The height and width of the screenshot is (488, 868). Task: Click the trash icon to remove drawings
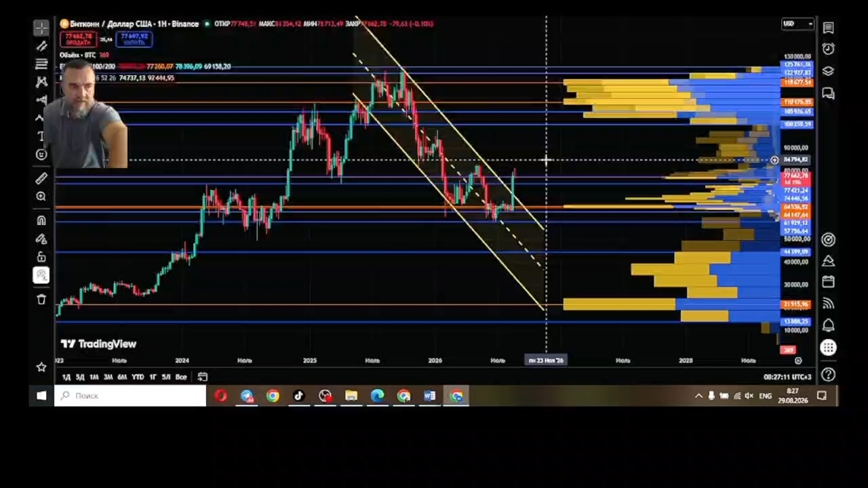tap(41, 299)
